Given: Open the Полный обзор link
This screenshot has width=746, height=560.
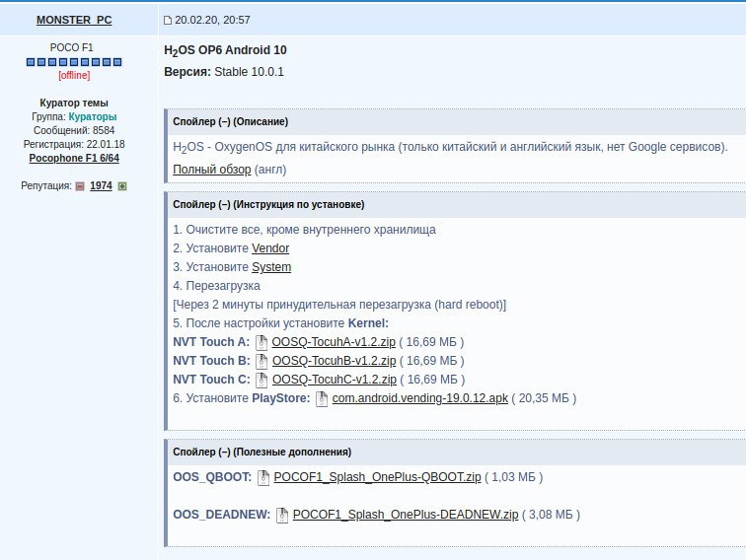Looking at the screenshot, I should (212, 170).
